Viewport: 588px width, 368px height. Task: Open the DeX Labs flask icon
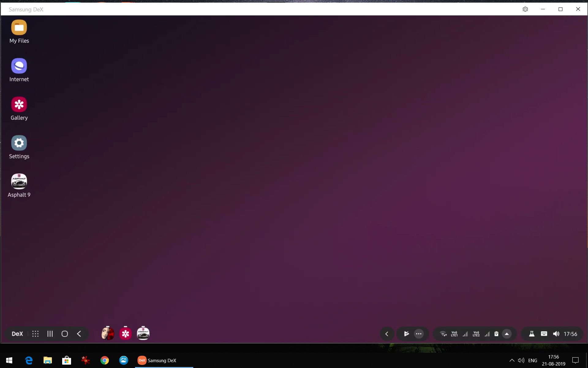532,334
